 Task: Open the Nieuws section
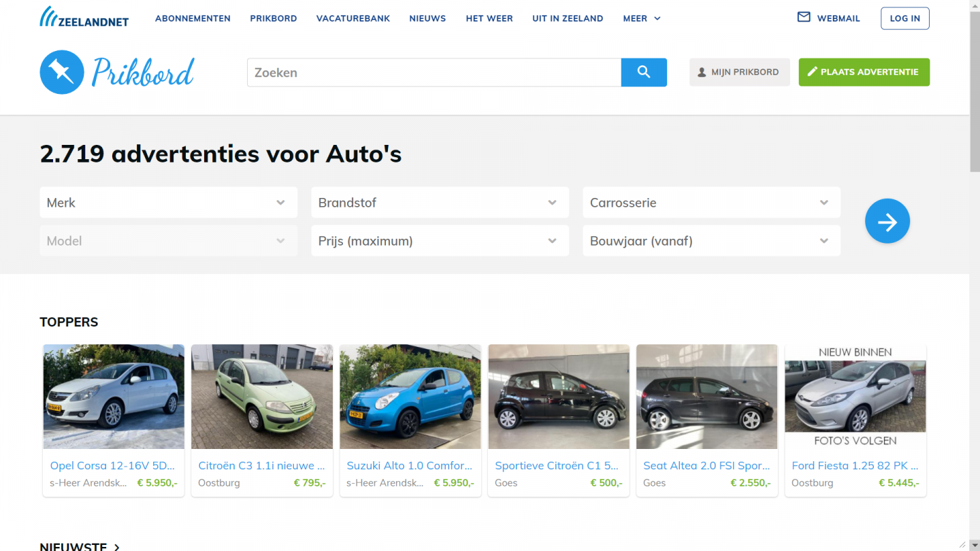[x=427, y=18]
